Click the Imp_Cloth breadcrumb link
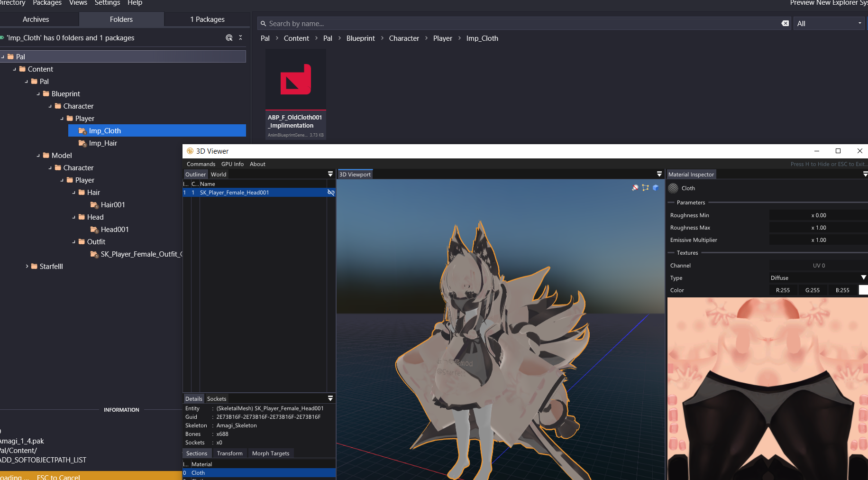 (482, 38)
